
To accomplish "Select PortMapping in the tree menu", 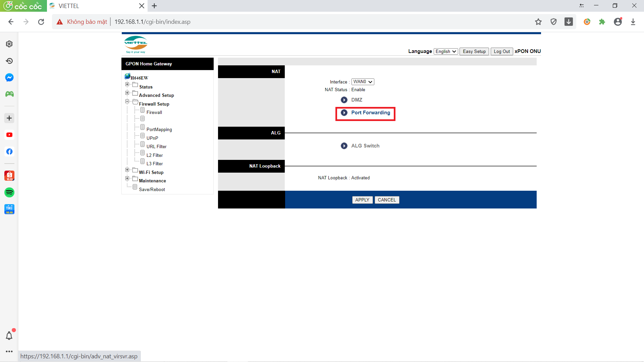I will [x=159, y=129].
